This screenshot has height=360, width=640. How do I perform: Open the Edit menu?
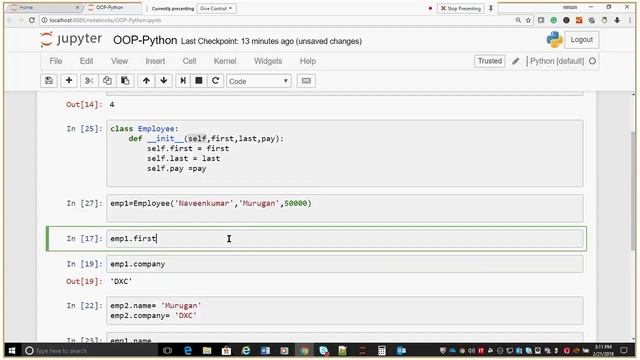pyautogui.click(x=87, y=61)
